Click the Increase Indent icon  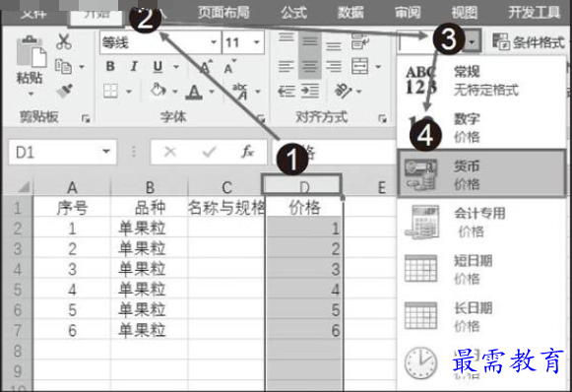click(x=310, y=91)
